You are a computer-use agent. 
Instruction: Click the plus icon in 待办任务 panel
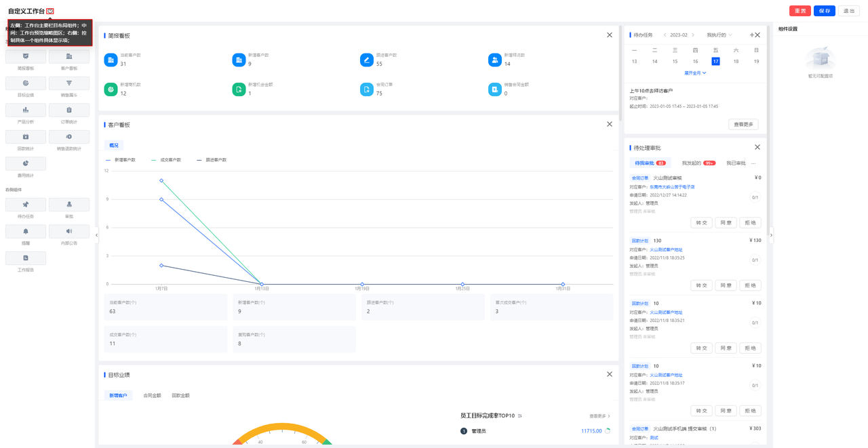(x=751, y=35)
